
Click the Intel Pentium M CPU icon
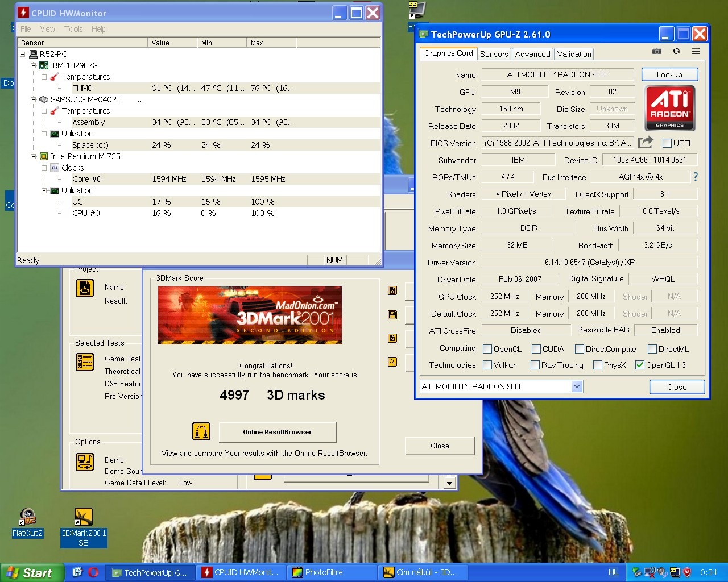point(44,156)
